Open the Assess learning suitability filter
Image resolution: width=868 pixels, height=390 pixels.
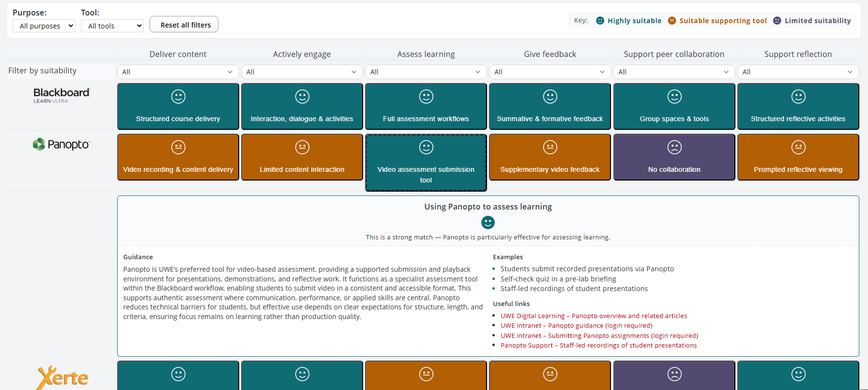tap(426, 72)
